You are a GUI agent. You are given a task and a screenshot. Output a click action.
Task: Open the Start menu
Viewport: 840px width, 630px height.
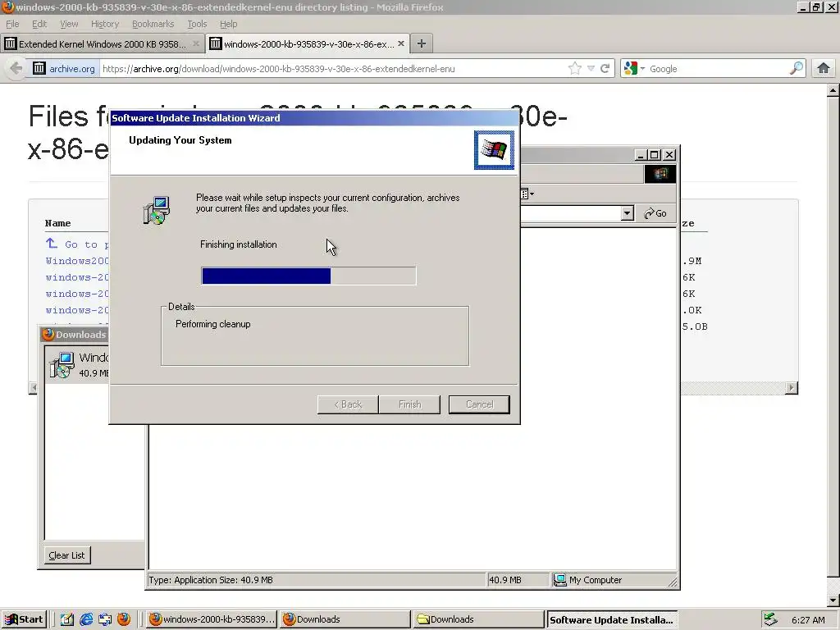point(24,619)
